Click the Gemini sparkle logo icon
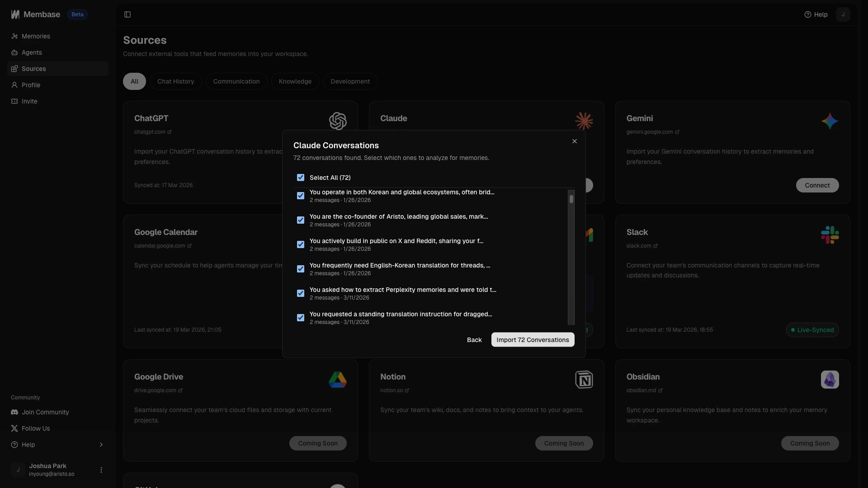The height and width of the screenshot is (488, 868). [x=830, y=121]
